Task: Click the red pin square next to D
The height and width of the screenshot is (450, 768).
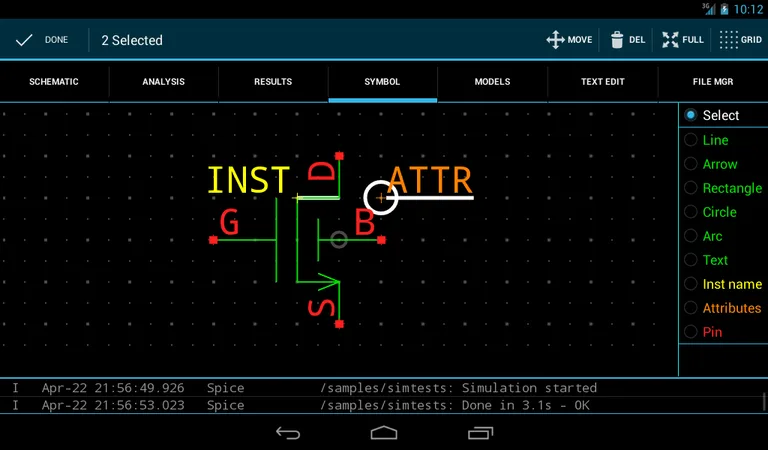Action: (340, 156)
